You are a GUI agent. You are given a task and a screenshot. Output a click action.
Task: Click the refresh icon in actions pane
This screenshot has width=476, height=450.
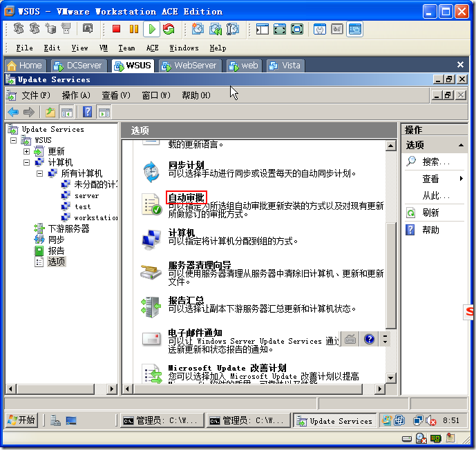click(x=411, y=213)
